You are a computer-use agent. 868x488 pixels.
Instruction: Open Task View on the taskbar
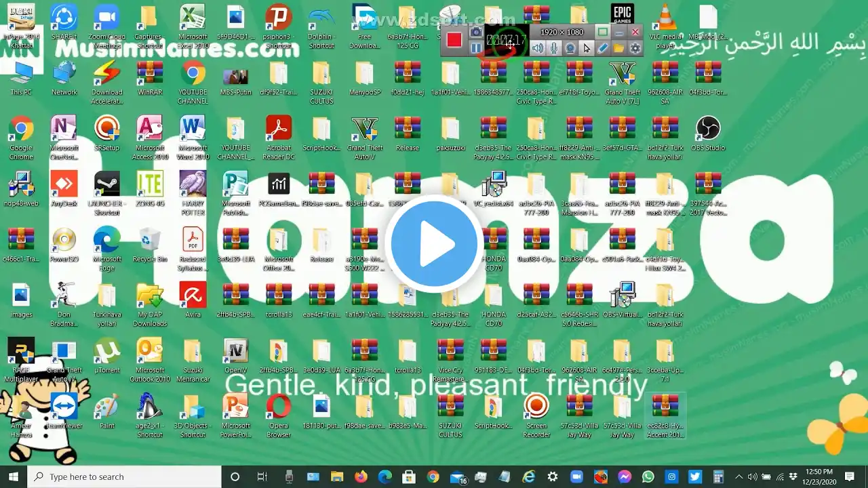[262, 476]
